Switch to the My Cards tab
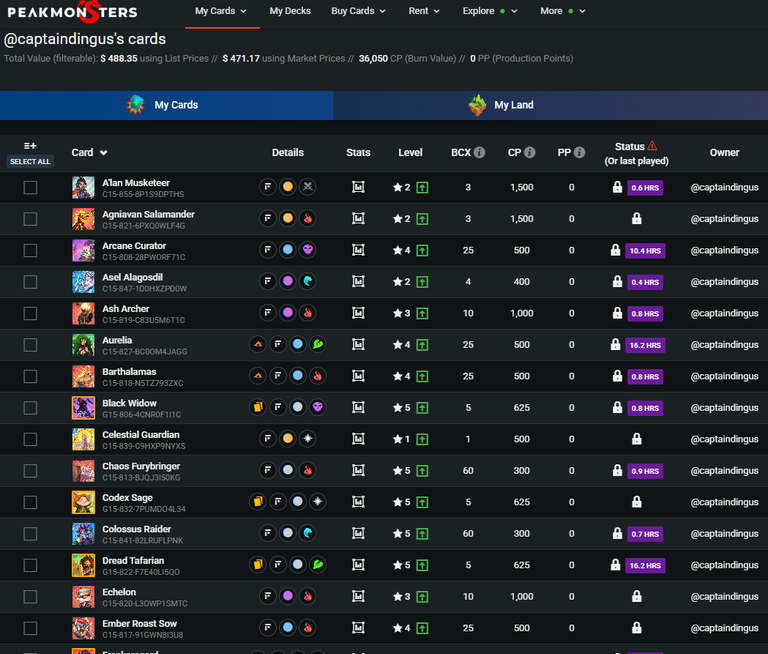The width and height of the screenshot is (768, 654). point(167,105)
